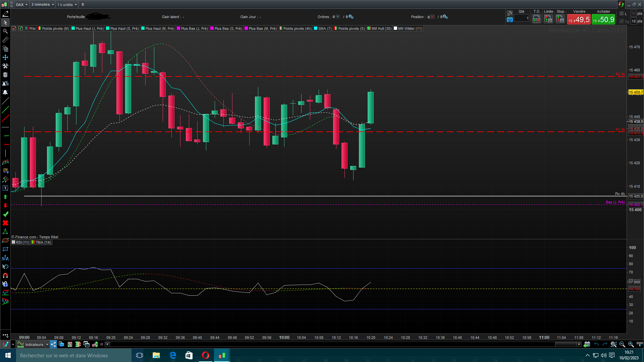Screen dimensions: 644x362
Task: Open the DAX instrument dropdown
Action: pos(22,5)
